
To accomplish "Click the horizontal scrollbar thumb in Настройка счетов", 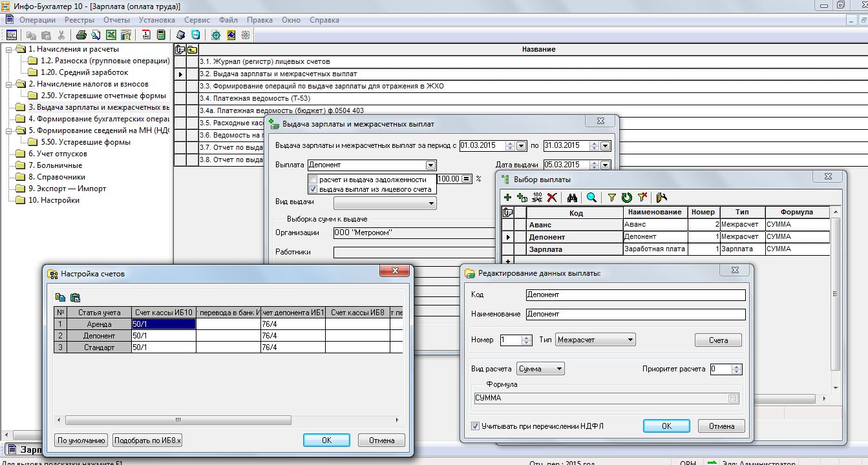I will [177, 420].
